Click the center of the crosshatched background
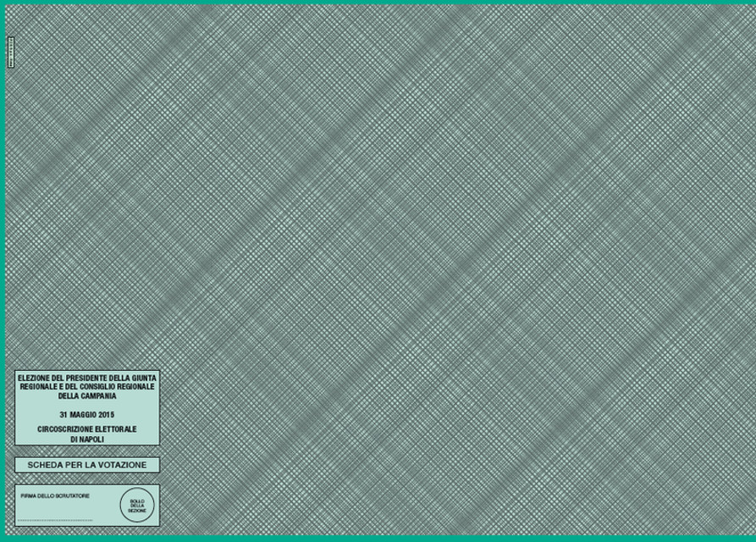Viewport: 756px width, 542px height. tap(378, 271)
